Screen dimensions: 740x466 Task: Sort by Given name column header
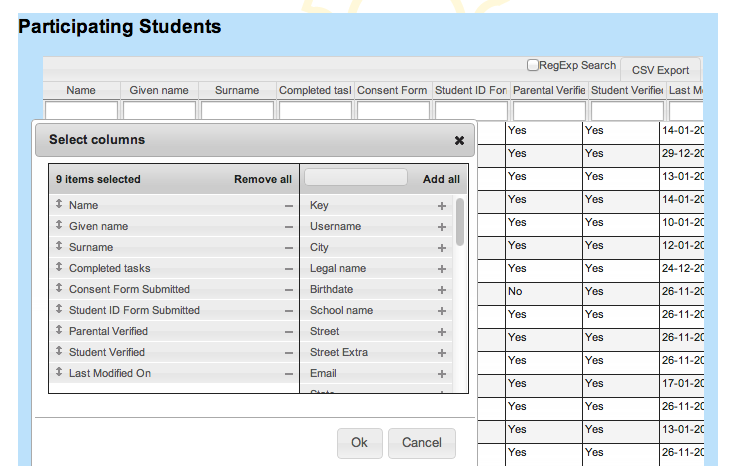coord(160,90)
